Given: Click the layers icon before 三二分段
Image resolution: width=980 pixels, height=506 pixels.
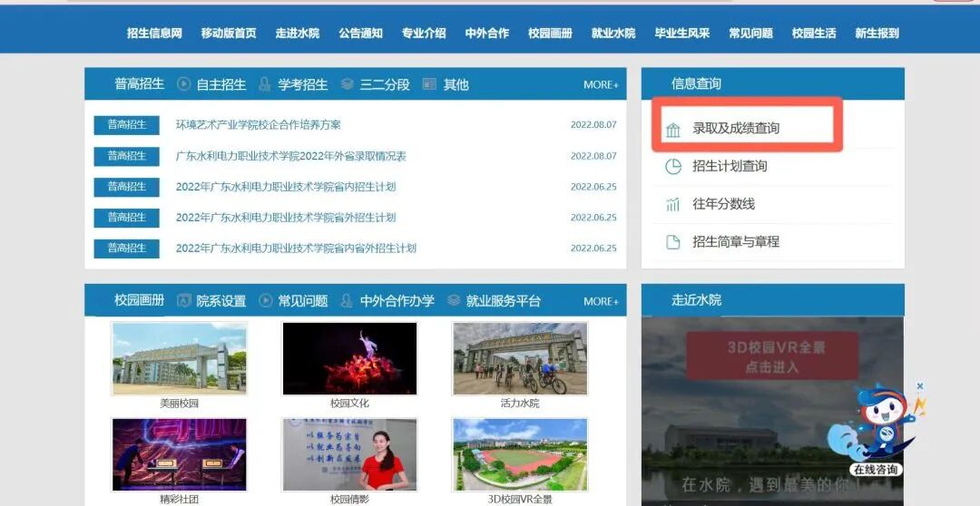Looking at the screenshot, I should point(348,83).
